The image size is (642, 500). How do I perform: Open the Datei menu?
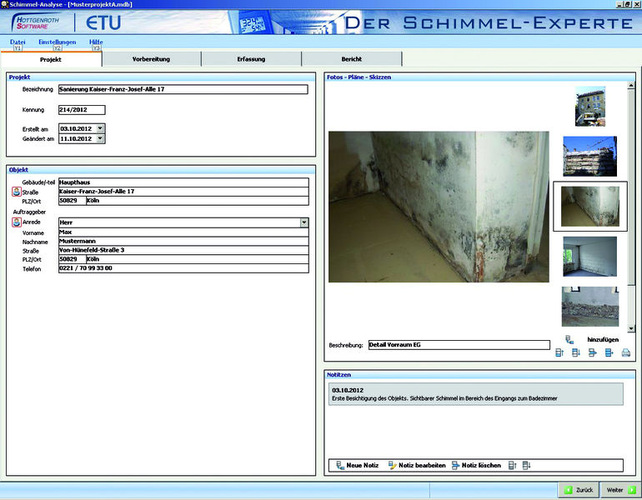tap(17, 42)
